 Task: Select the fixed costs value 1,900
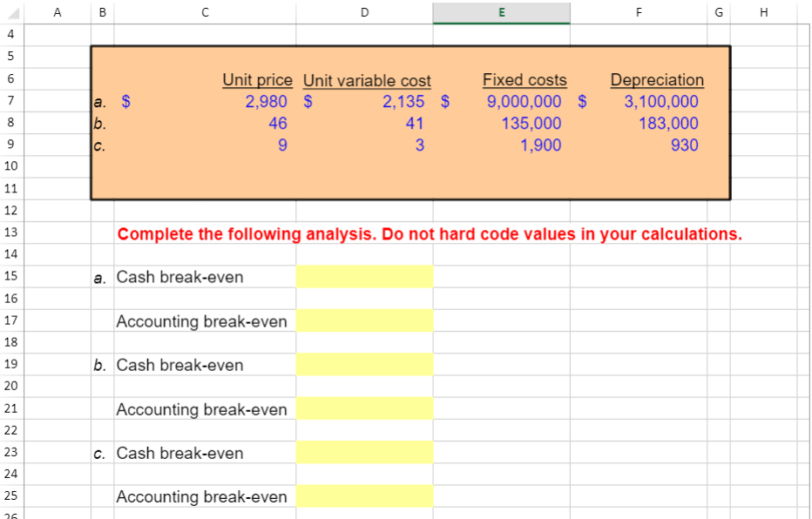541,145
